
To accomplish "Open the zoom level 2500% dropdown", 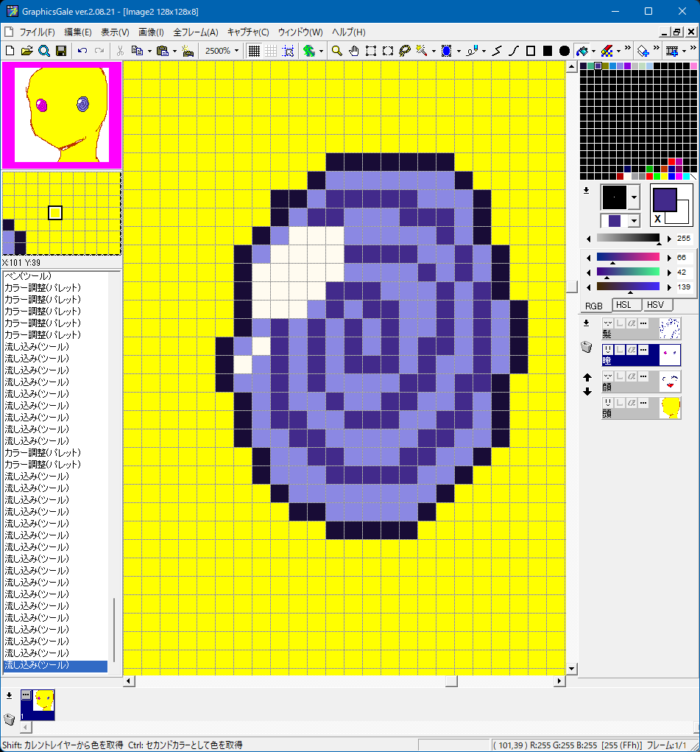I will (236, 51).
